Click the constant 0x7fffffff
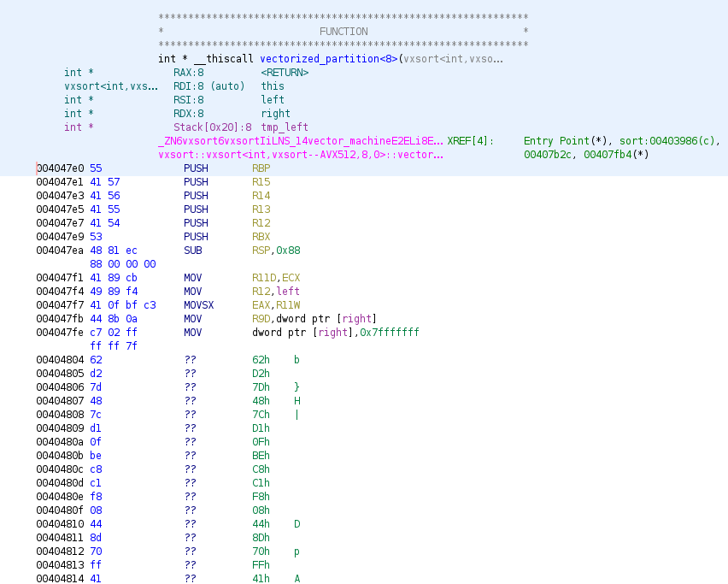 coord(389,333)
